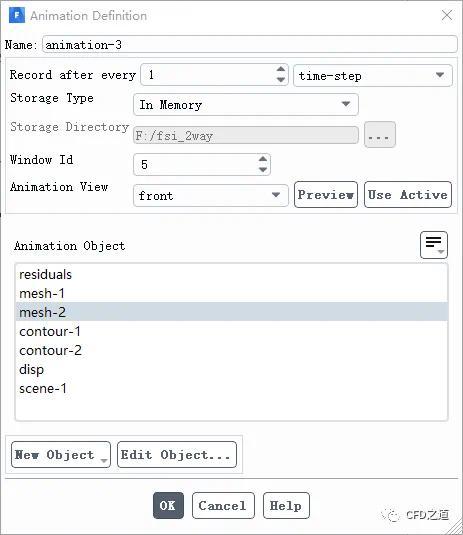Open the Animation Object list options icon
Screen dimensions: 463x535
point(434,245)
